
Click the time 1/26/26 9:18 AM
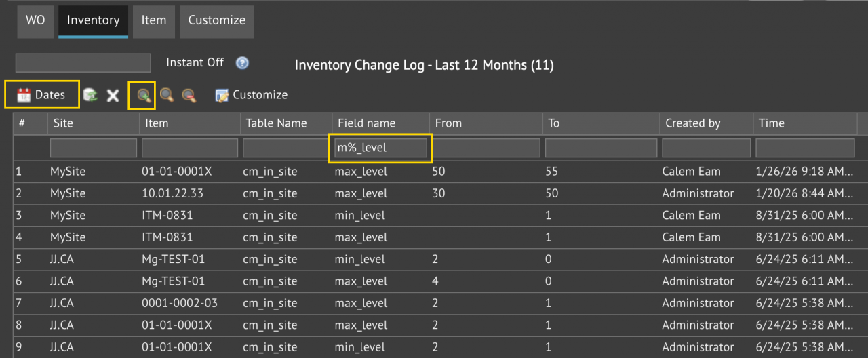click(804, 172)
